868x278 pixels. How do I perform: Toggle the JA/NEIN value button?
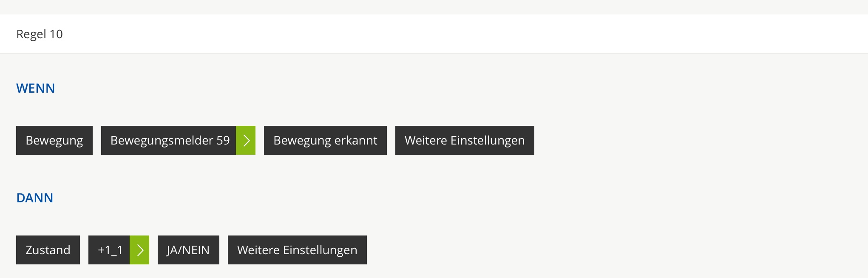click(x=188, y=250)
